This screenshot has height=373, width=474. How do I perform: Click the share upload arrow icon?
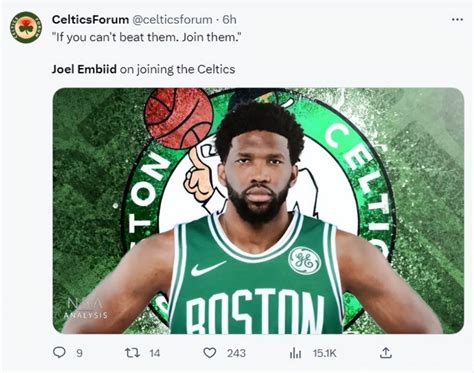coord(386,353)
